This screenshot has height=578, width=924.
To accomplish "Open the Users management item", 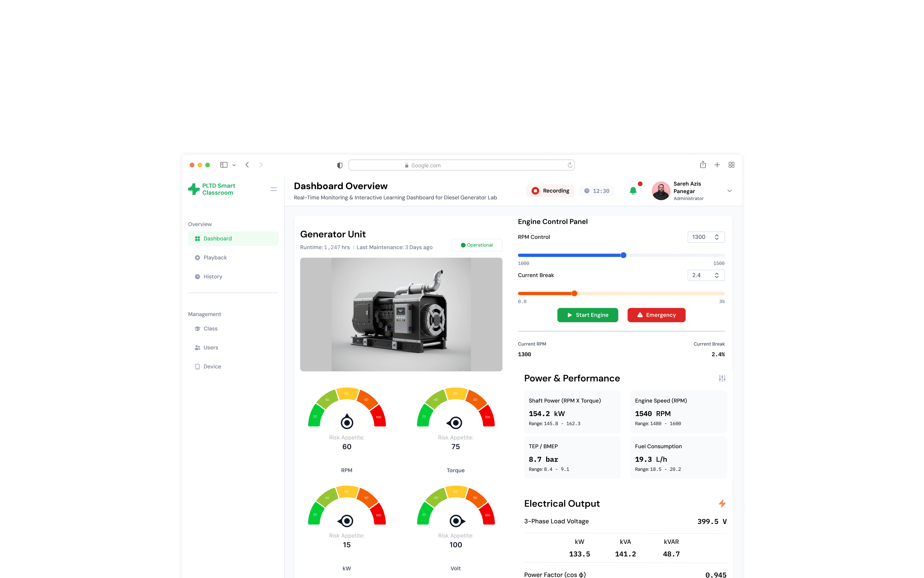I will tap(233, 347).
